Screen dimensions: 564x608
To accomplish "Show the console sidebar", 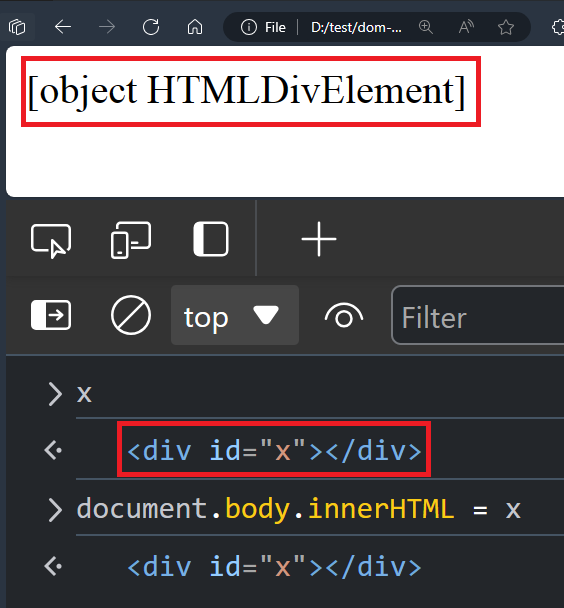I will [x=51, y=315].
